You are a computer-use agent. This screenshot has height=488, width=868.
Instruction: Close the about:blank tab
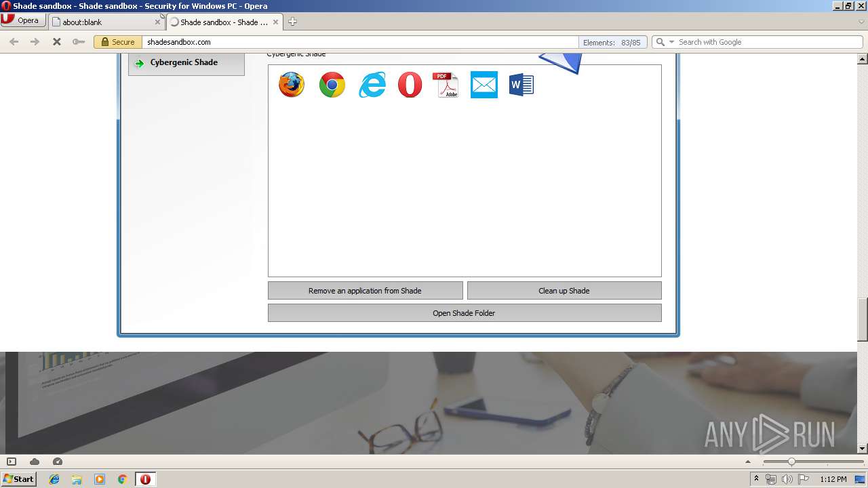pos(158,22)
